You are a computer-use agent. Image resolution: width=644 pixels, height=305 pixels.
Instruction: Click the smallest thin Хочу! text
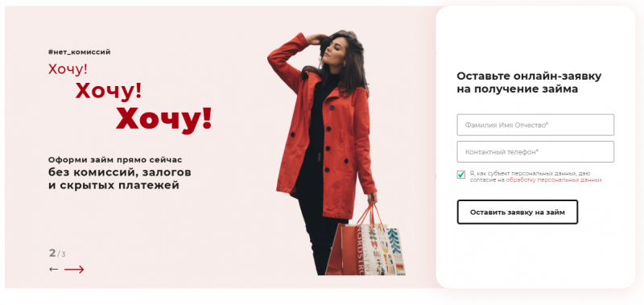[x=68, y=69]
